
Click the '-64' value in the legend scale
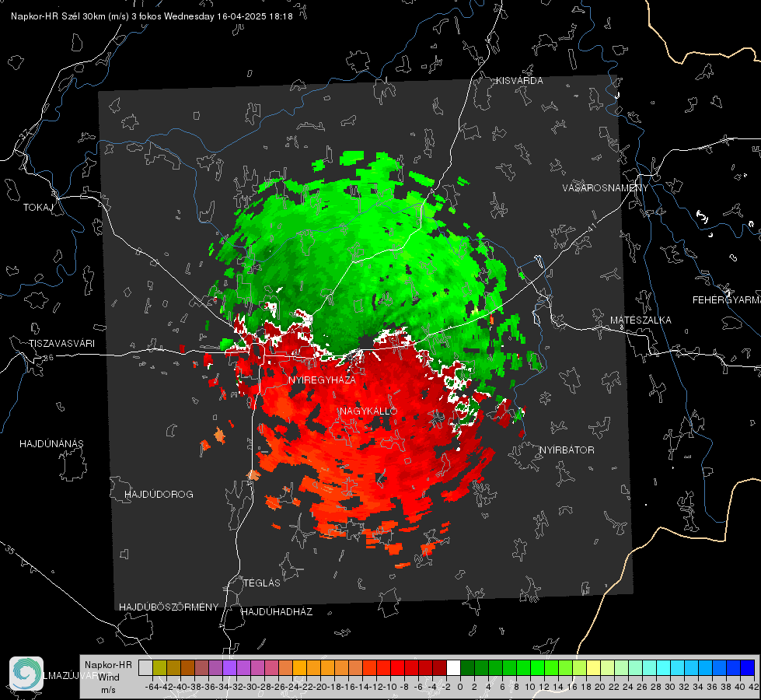click(152, 687)
